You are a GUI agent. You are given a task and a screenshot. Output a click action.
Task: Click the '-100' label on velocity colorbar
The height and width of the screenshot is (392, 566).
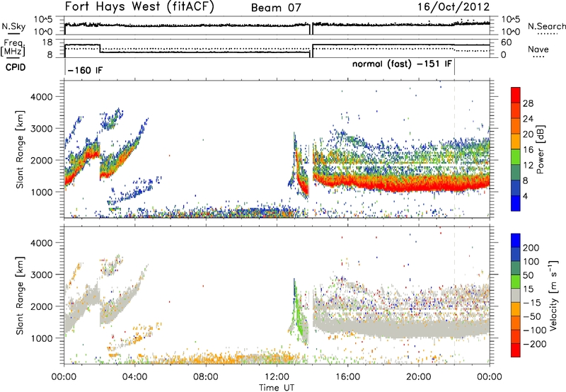tap(535, 330)
